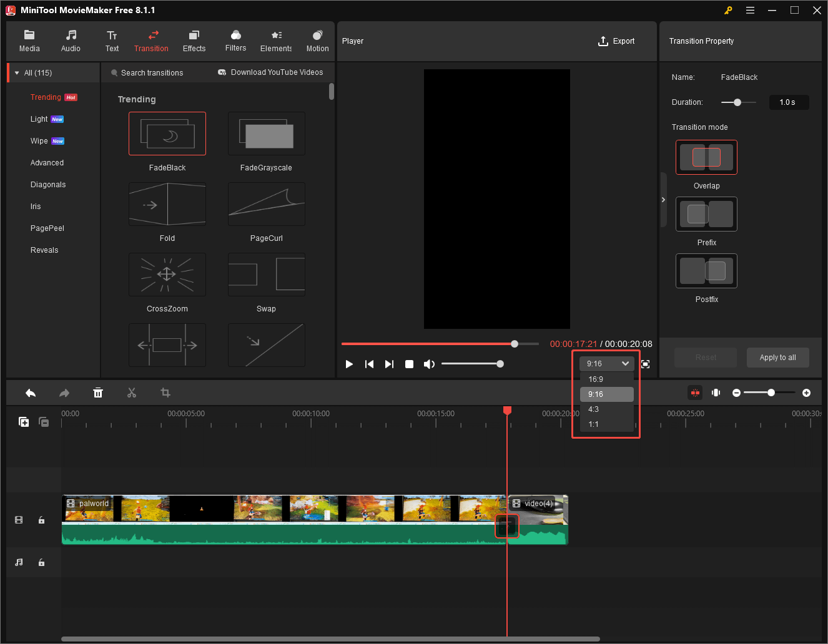Choose 9:16 in the ratio list
The width and height of the screenshot is (828, 644).
click(x=606, y=394)
